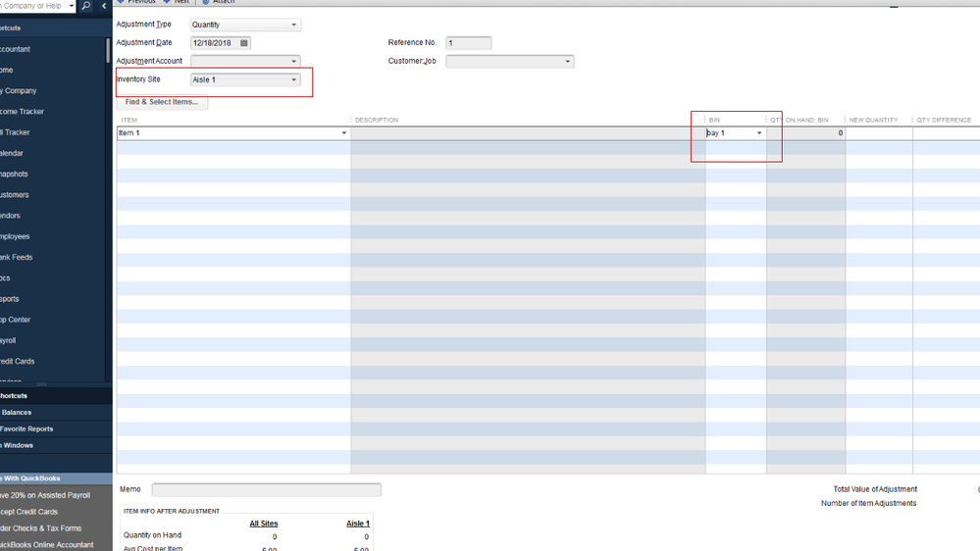Click the Memo input field
This screenshot has width=980, height=551.
[x=266, y=490]
